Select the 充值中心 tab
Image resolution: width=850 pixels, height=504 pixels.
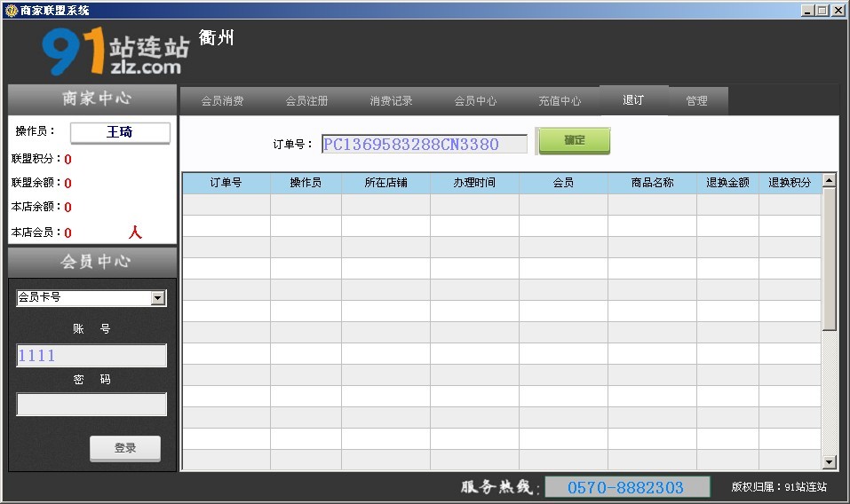560,101
